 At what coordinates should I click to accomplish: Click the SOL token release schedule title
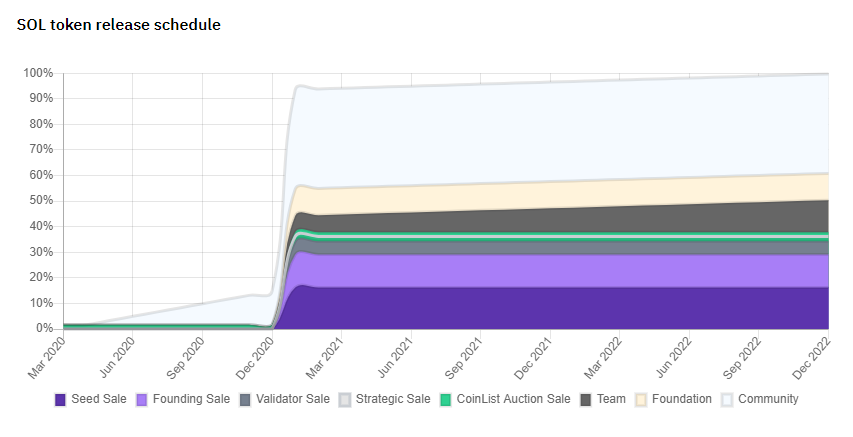[x=119, y=25]
